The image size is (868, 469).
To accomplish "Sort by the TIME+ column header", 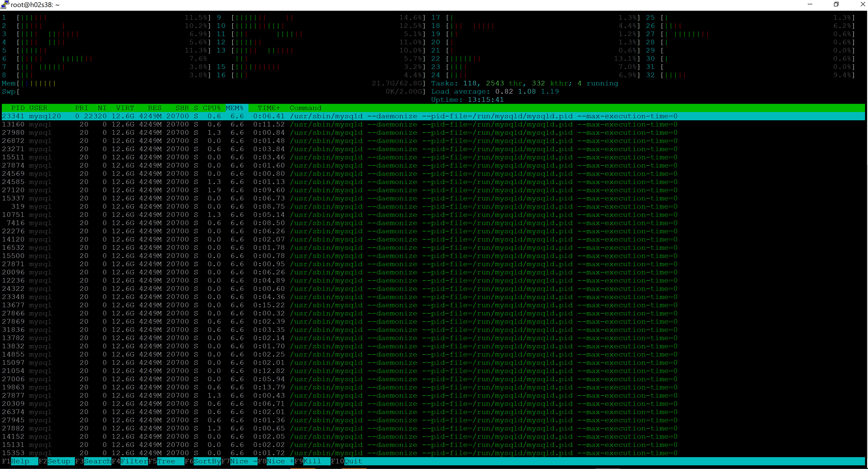I will [x=269, y=108].
